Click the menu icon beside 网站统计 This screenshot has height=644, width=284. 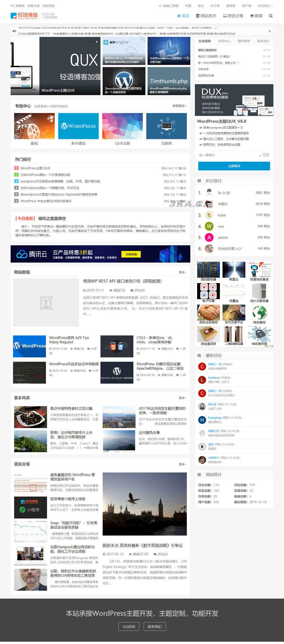pyautogui.click(x=199, y=475)
